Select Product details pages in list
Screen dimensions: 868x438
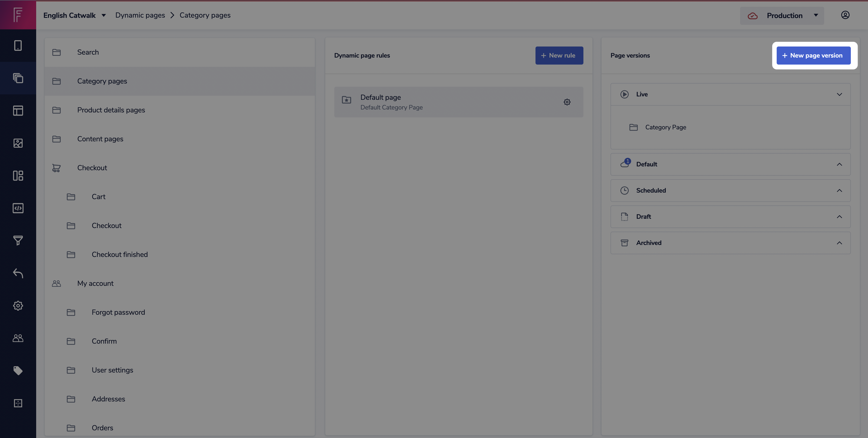111,110
